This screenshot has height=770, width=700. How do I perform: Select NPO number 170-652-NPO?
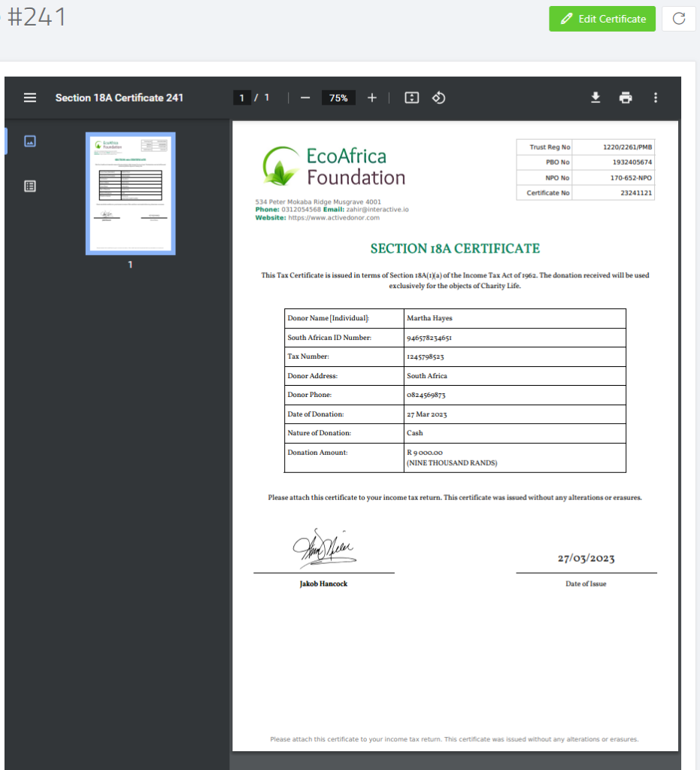632,177
